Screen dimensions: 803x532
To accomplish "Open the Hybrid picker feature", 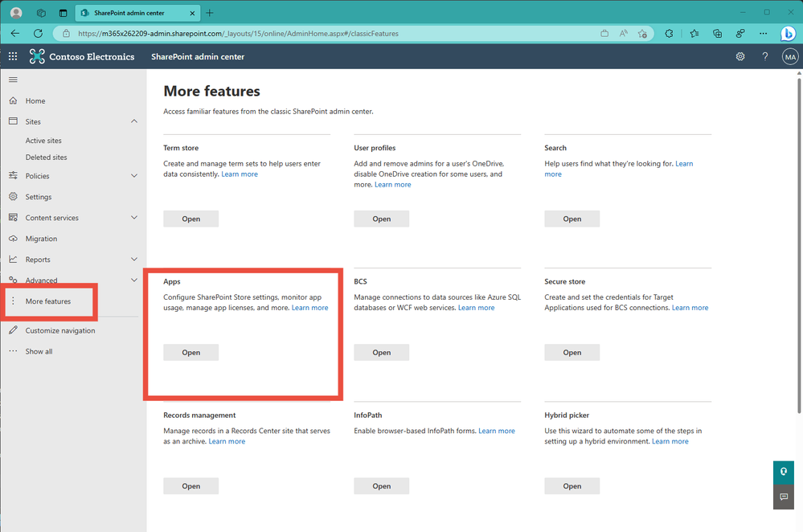I will pyautogui.click(x=572, y=486).
